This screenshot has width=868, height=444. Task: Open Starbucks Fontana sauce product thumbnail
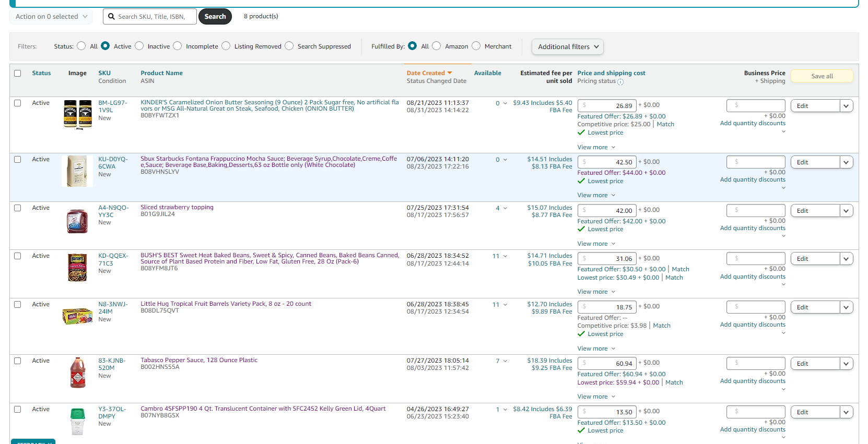pos(77,171)
